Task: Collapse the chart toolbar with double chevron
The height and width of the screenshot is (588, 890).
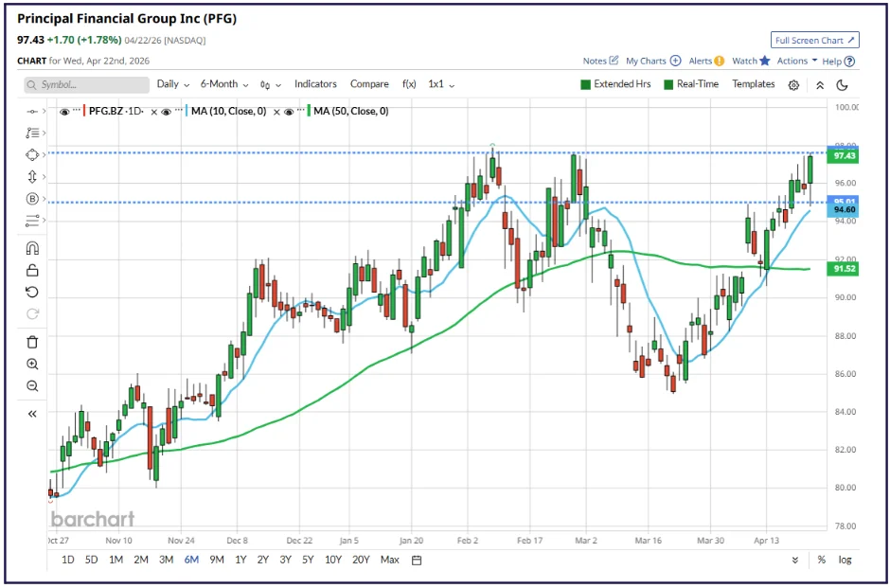Action: tap(820, 85)
